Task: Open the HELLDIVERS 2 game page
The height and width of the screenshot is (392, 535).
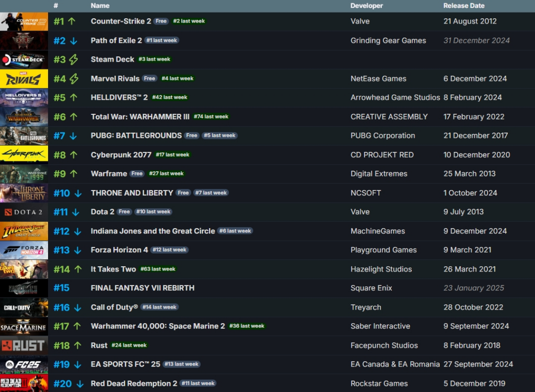Action: (x=118, y=98)
